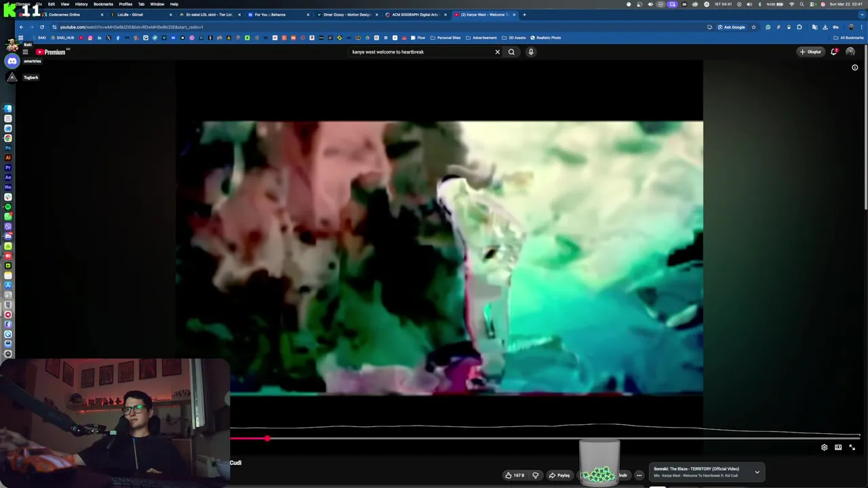Expand the Sonraki playlist panel chevron
Image resolution: width=868 pixels, height=488 pixels.
757,472
